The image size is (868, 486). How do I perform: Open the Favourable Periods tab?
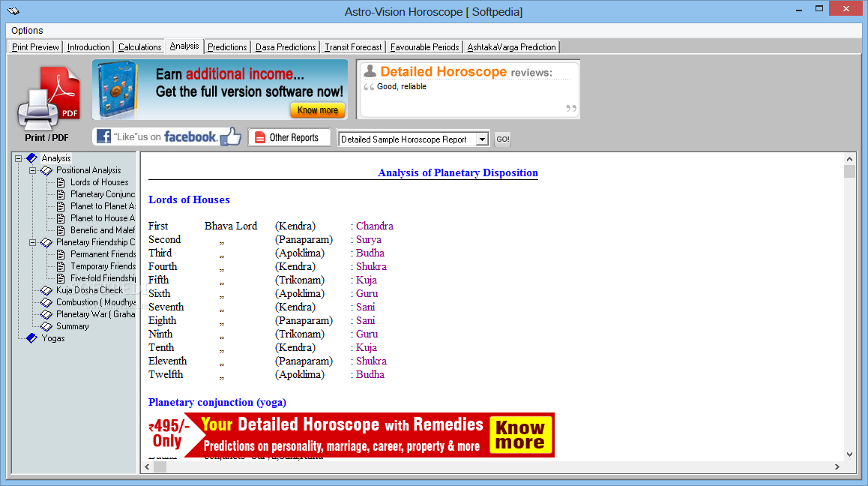tap(424, 47)
